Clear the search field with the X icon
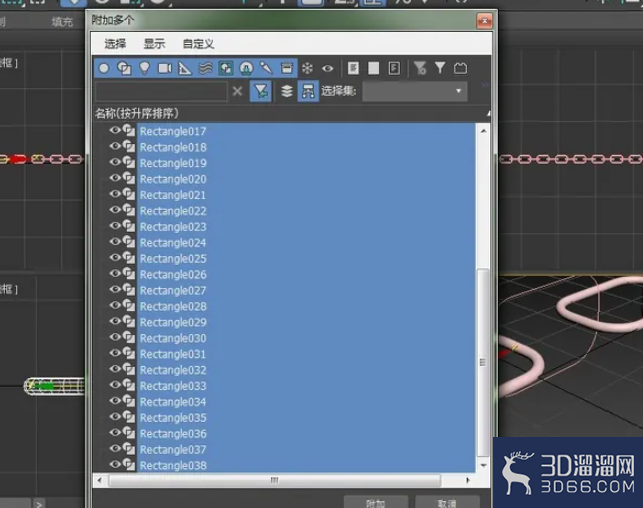Viewport: 643px width, 508px height. click(x=237, y=91)
